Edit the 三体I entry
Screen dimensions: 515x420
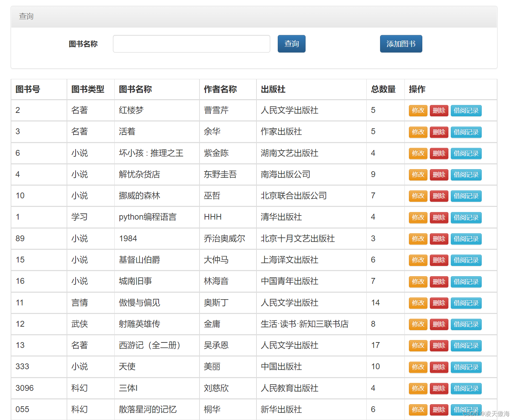coord(418,388)
